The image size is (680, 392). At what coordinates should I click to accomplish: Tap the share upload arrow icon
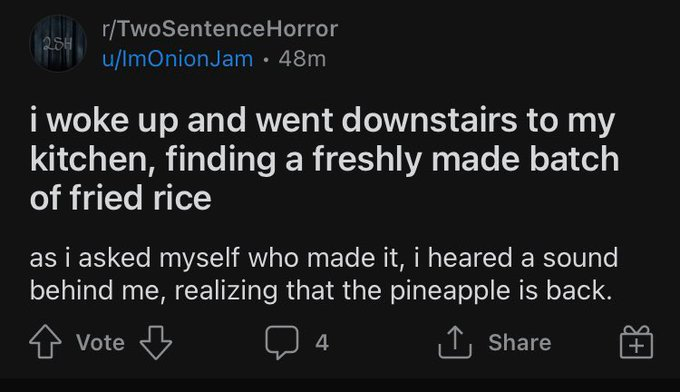click(454, 342)
